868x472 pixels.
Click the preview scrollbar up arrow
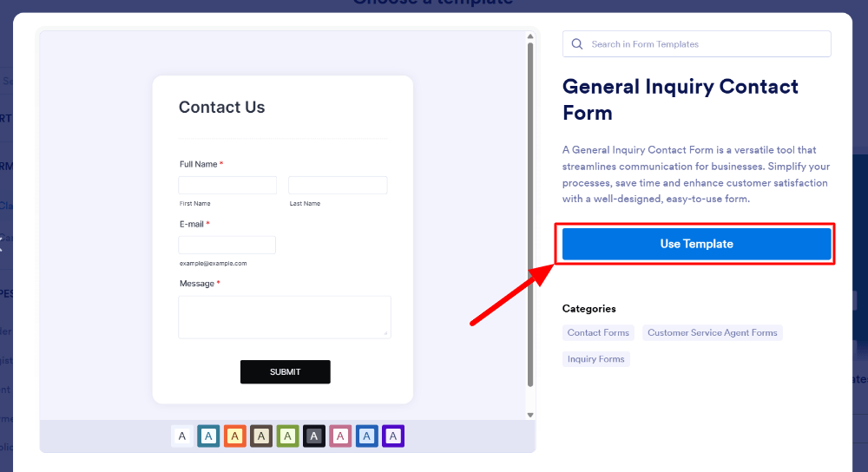click(530, 36)
